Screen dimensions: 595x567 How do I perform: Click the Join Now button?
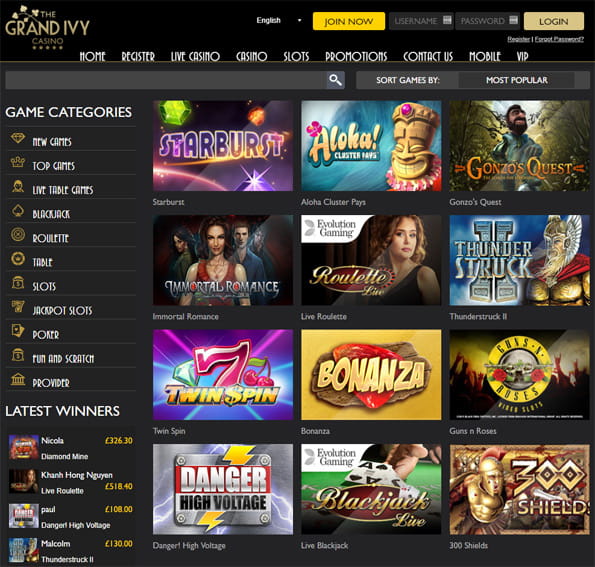click(349, 21)
